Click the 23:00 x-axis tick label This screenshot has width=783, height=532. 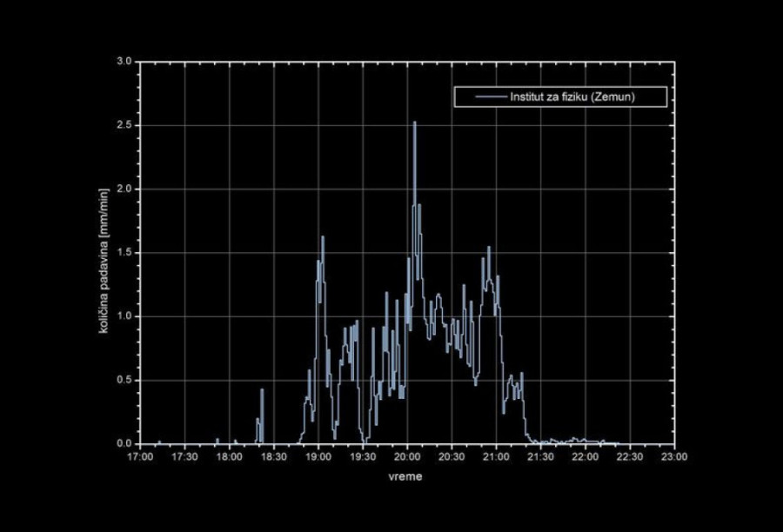pos(674,456)
